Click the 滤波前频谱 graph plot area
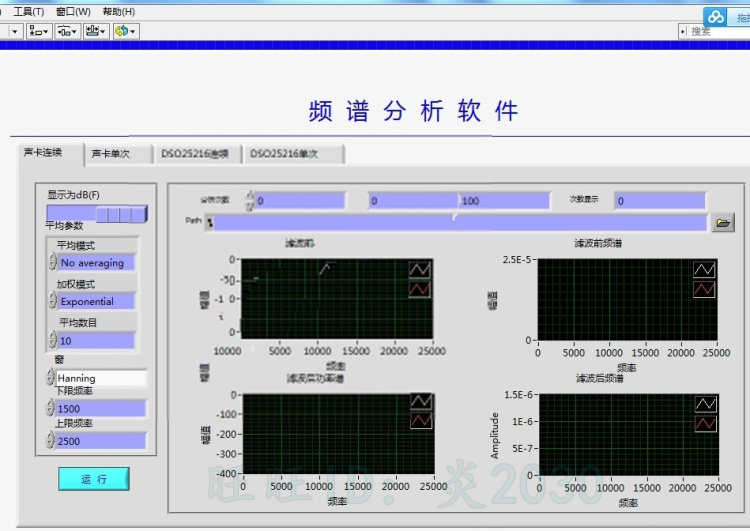This screenshot has height=531, width=750. pyautogui.click(x=628, y=299)
